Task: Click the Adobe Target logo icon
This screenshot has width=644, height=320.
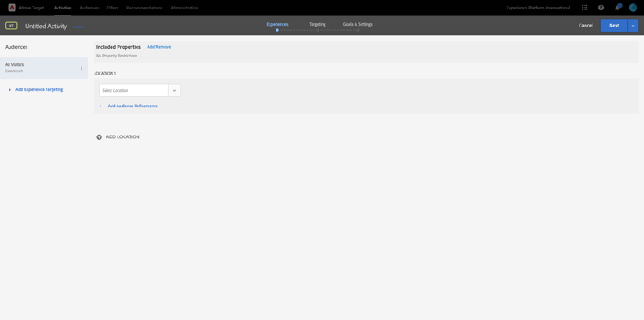Action: (12, 8)
